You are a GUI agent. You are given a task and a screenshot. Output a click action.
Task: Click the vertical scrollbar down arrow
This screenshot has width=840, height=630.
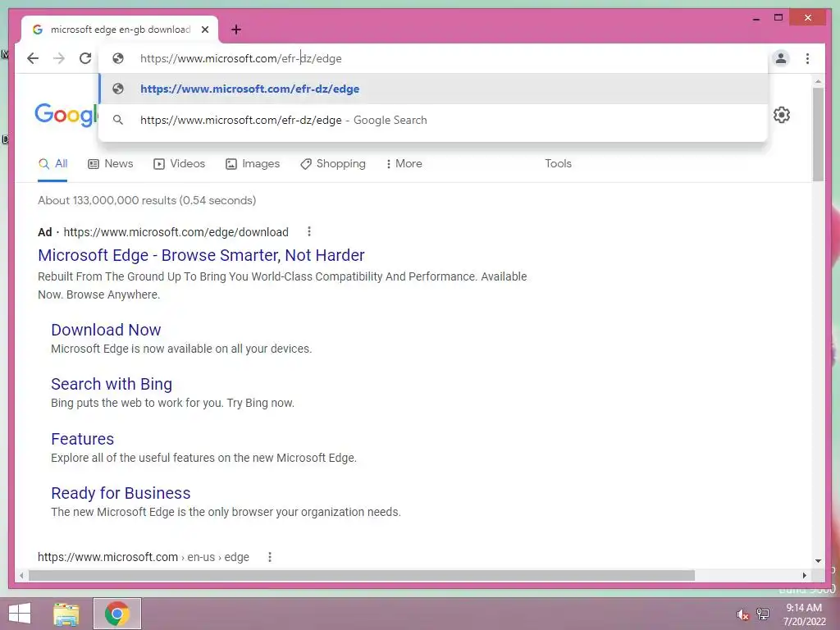[x=818, y=561]
